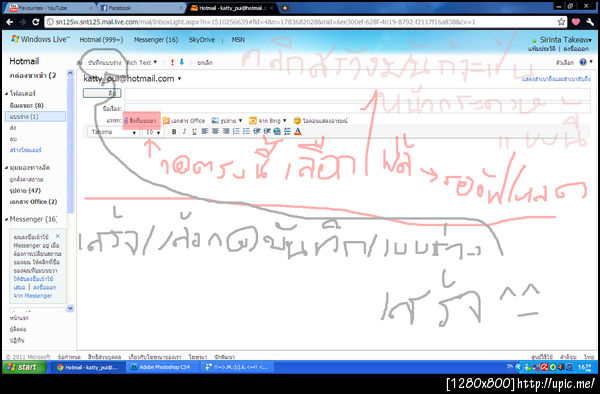600x394 pixels.
Task: Open the Photos (47) quick view
Action: (25, 190)
